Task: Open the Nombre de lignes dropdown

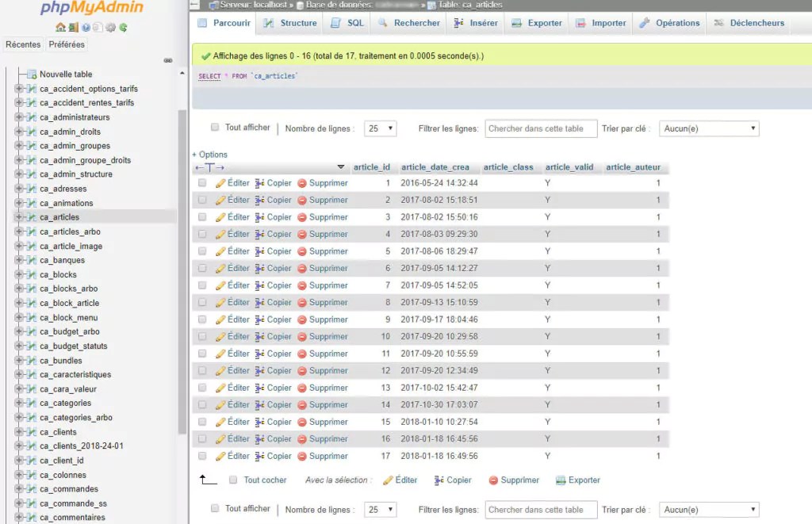Action: click(x=380, y=127)
